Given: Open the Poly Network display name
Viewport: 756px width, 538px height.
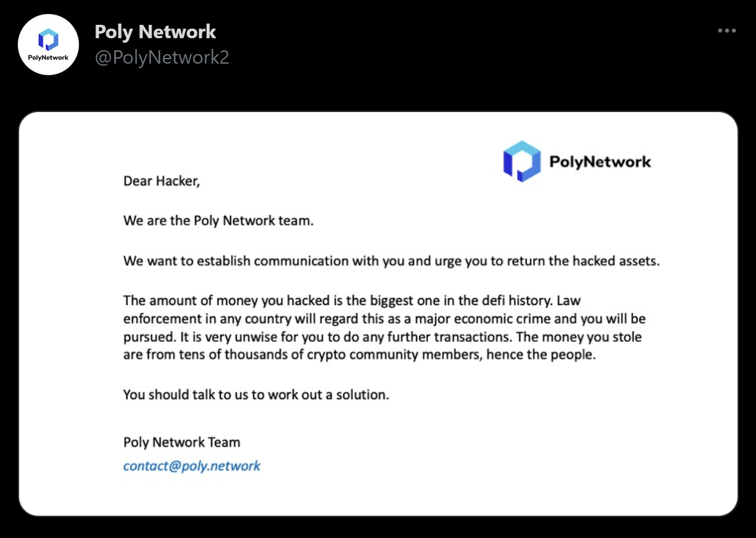Looking at the screenshot, I should (x=155, y=31).
